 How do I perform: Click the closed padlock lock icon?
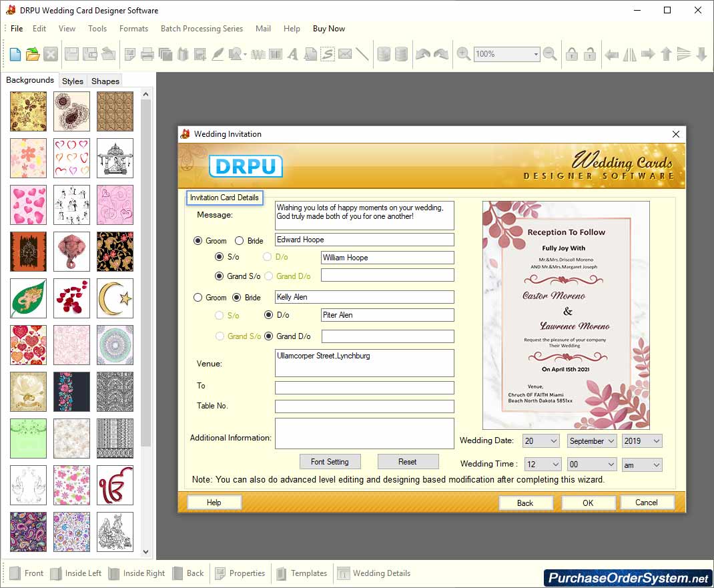[572, 54]
